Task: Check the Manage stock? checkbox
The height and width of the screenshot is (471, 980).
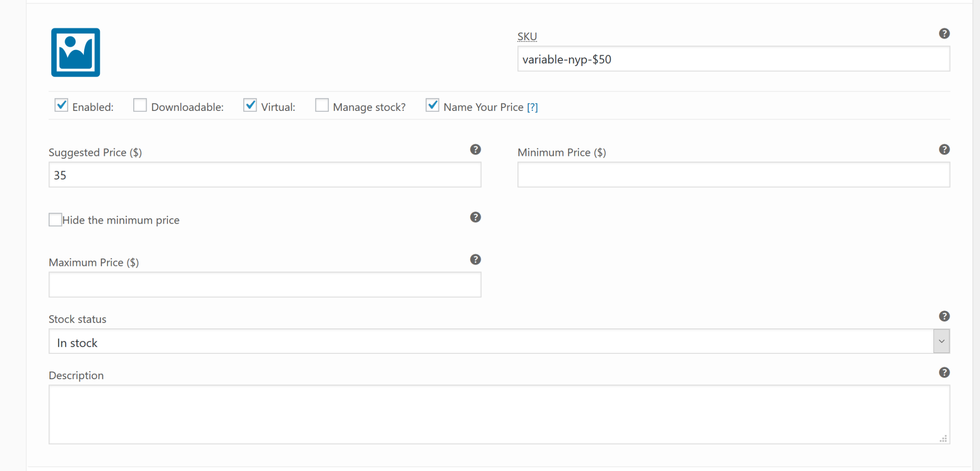Action: (322, 105)
